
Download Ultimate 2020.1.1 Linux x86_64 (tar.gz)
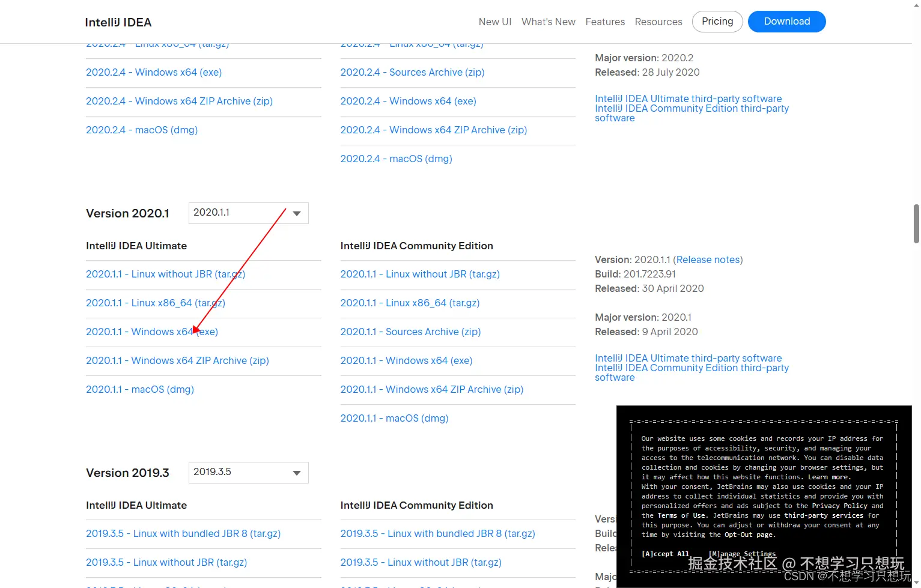(156, 303)
